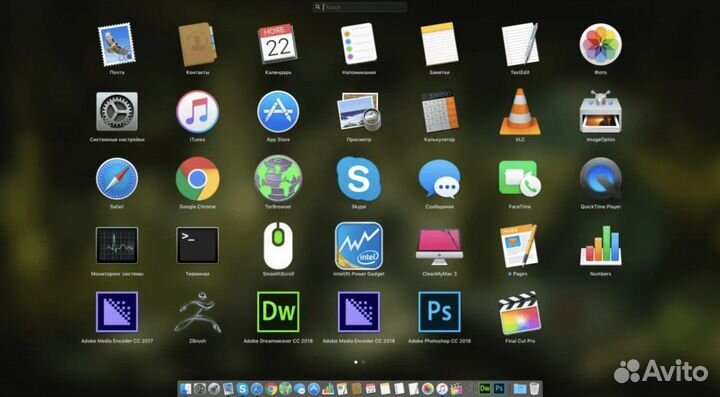Viewport: 720px width, 397px height.
Task: Open Google Chrome in the Launchpad grid
Action: click(x=197, y=179)
